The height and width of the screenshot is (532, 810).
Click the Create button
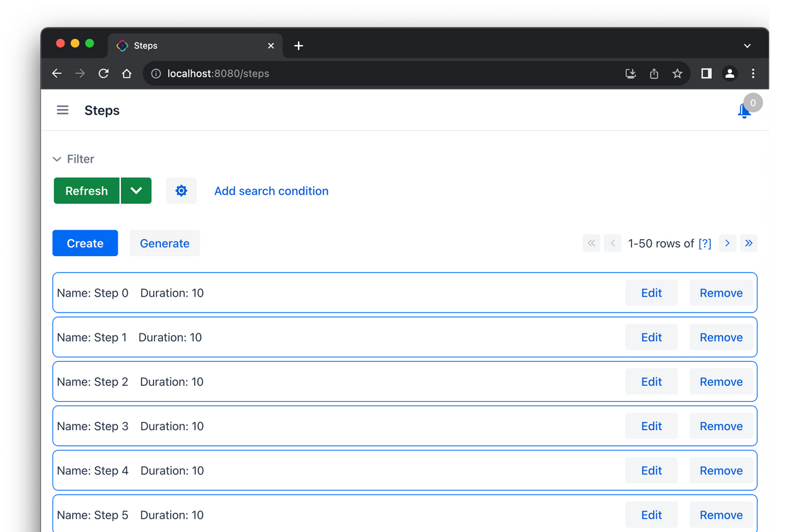tap(85, 243)
